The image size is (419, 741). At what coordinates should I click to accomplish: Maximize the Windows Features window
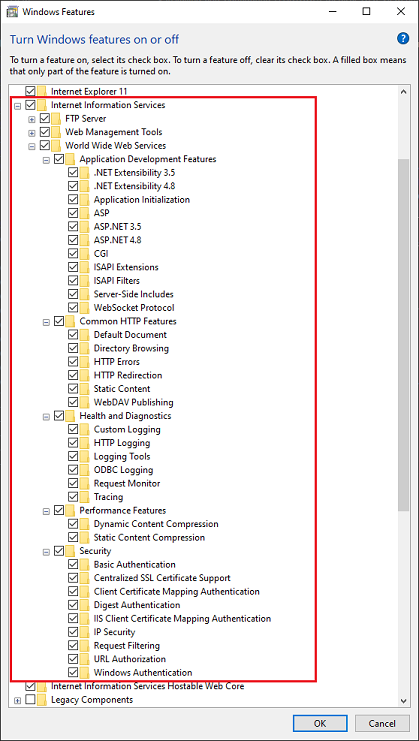366,12
